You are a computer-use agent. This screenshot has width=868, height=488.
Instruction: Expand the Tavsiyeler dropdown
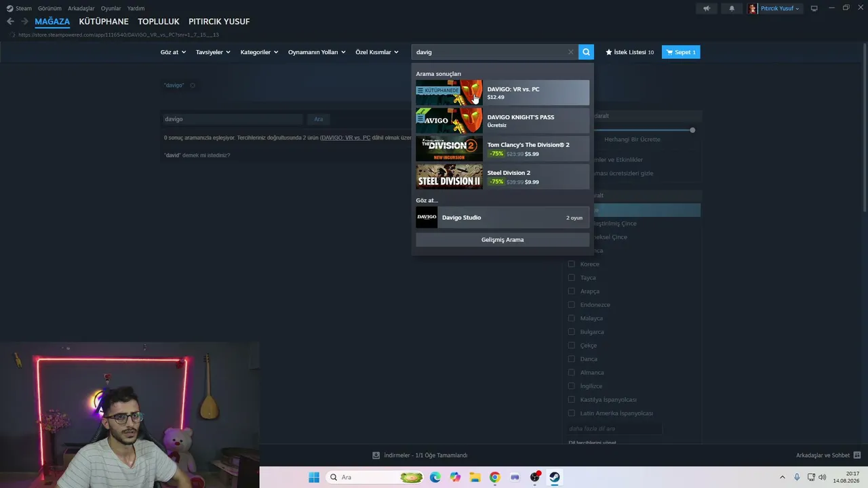pyautogui.click(x=213, y=52)
